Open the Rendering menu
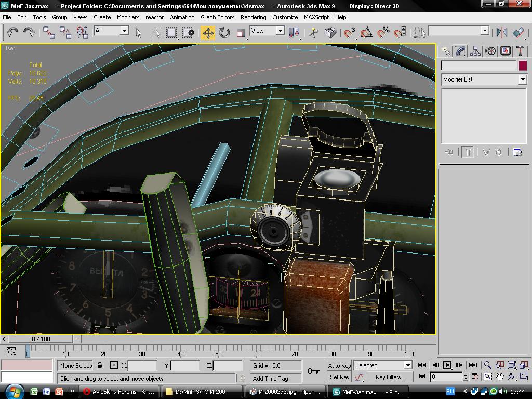The width and height of the screenshot is (532, 399). coord(253,17)
